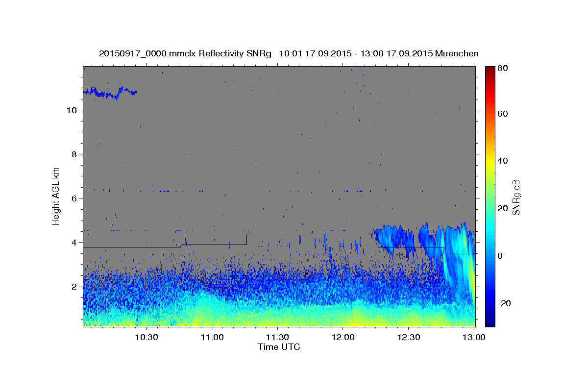Click the 13:00 time tick label
Screen dimensions: 588x392
tap(474, 337)
